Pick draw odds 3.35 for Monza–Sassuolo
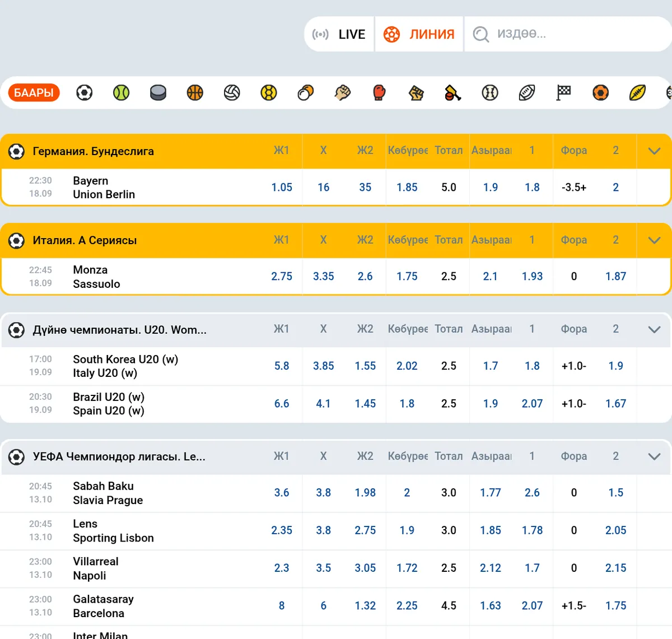 click(x=324, y=277)
